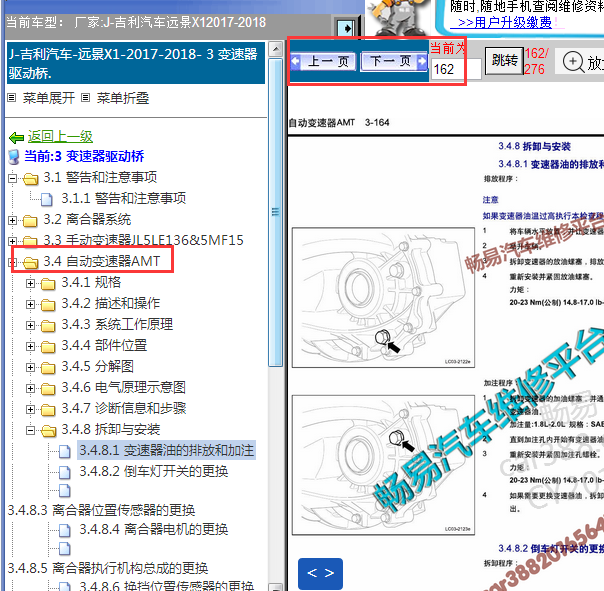Click the tree panel scrollbar thumb
This screenshot has width=604, height=591.
(x=275, y=212)
